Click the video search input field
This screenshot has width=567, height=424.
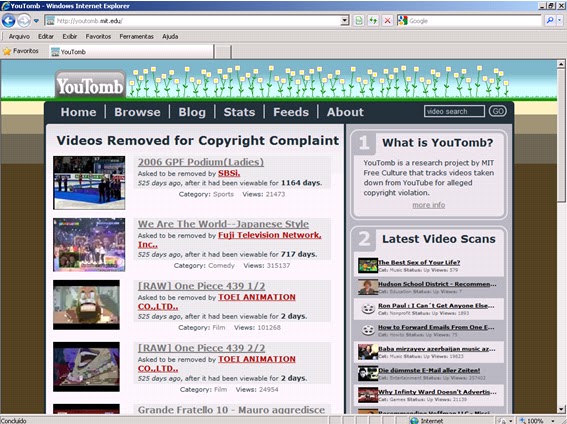click(454, 111)
